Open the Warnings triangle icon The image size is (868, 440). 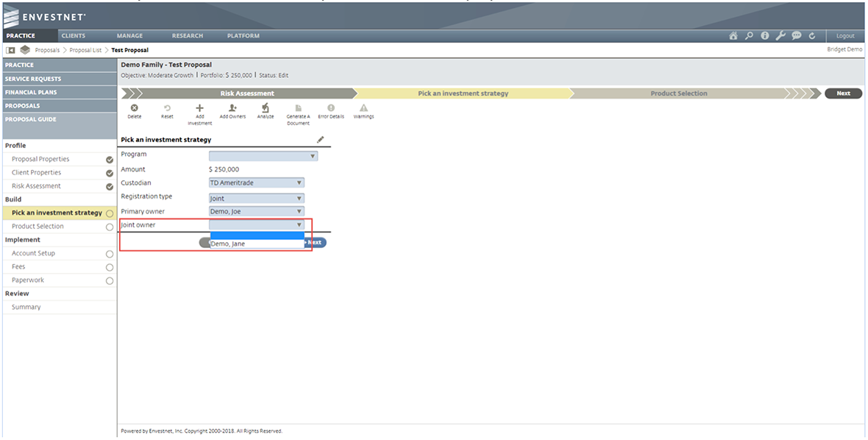point(363,108)
